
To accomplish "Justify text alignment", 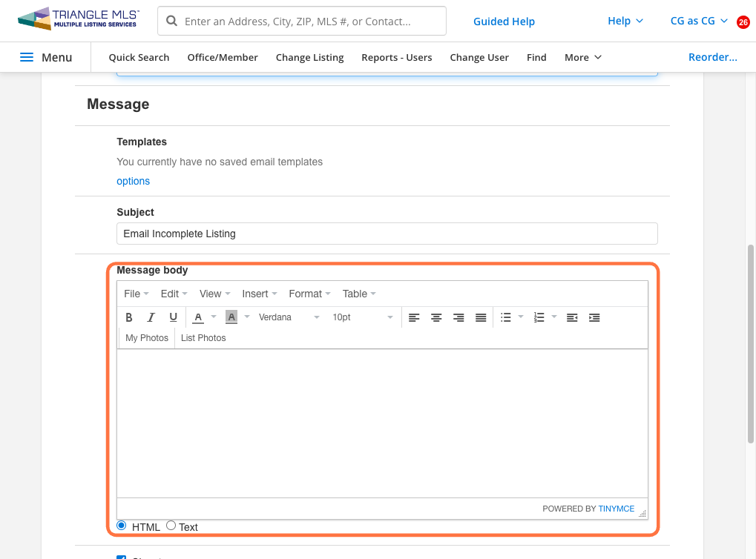I will [x=481, y=317].
